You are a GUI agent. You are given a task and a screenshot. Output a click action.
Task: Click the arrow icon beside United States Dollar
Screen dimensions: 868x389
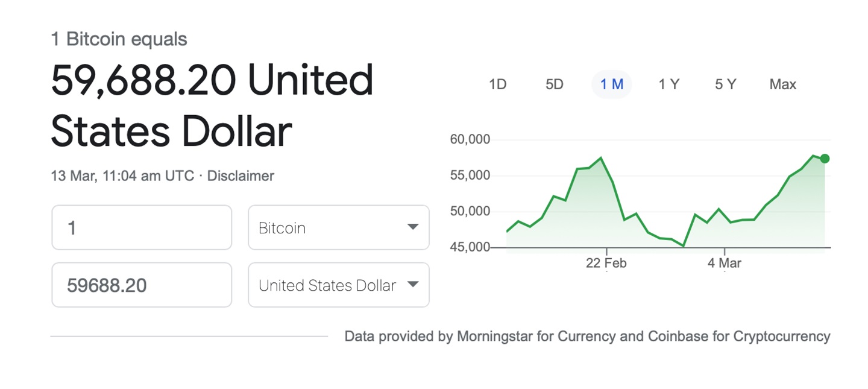413,285
